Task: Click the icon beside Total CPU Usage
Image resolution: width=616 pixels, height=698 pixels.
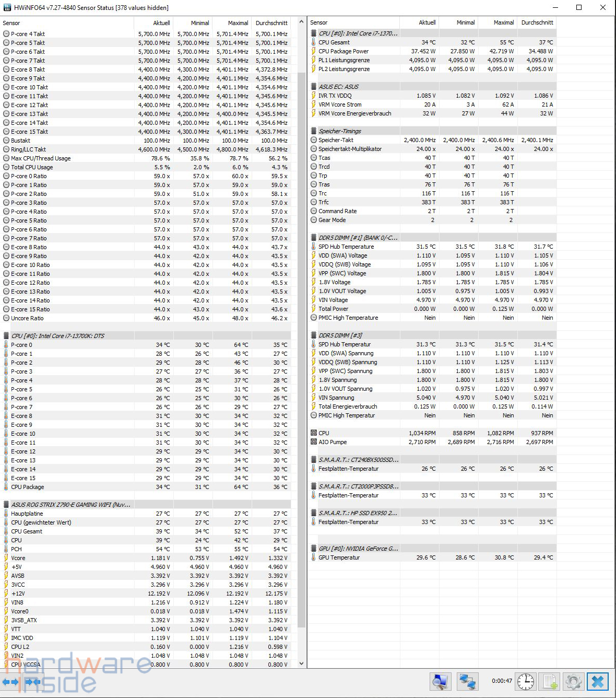Action: click(x=6, y=167)
